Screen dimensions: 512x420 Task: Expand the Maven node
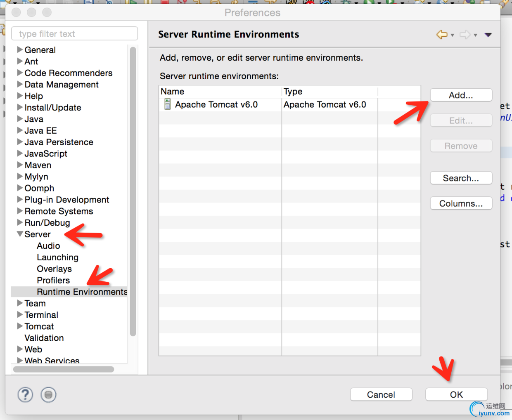click(x=20, y=165)
